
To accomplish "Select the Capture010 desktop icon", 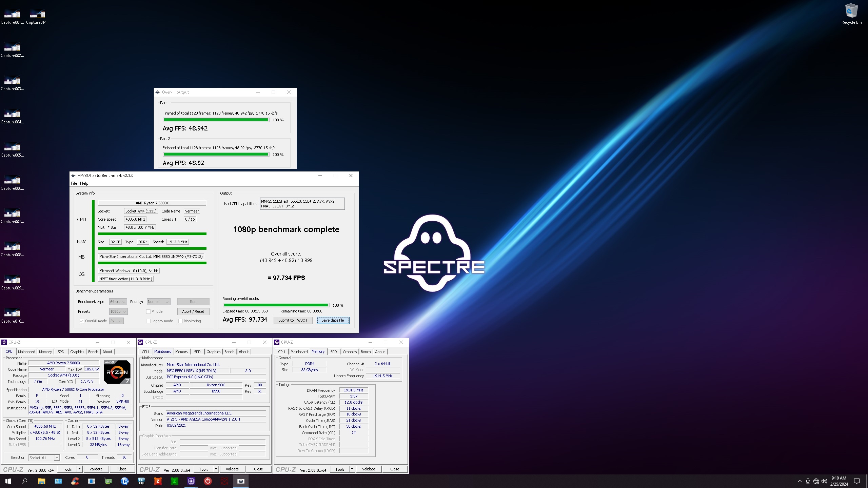I will pos(12,315).
